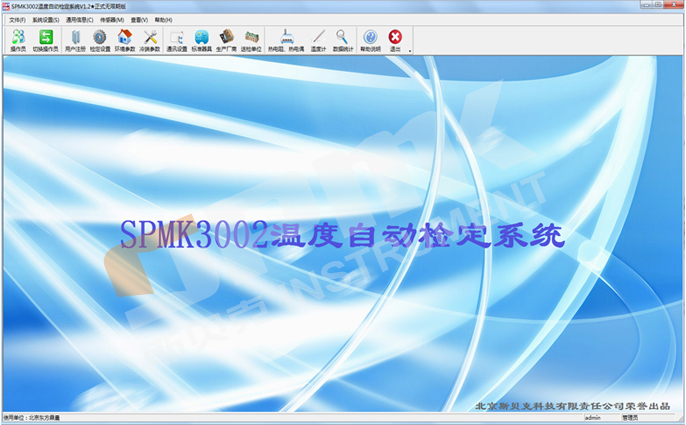Open 冷端参数 cold junction parameters tool
Viewport: 686px width, 425px height.
151,39
